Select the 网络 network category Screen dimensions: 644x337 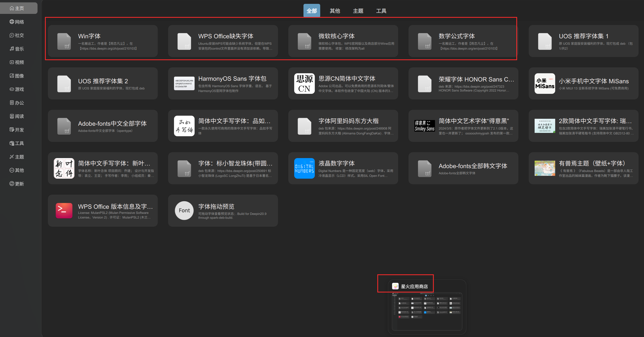[x=17, y=22]
